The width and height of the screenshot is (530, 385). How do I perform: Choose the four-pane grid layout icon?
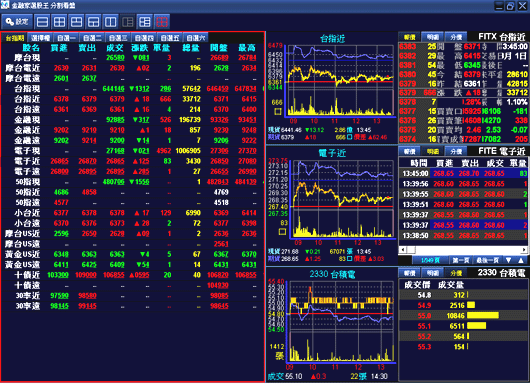[59, 22]
